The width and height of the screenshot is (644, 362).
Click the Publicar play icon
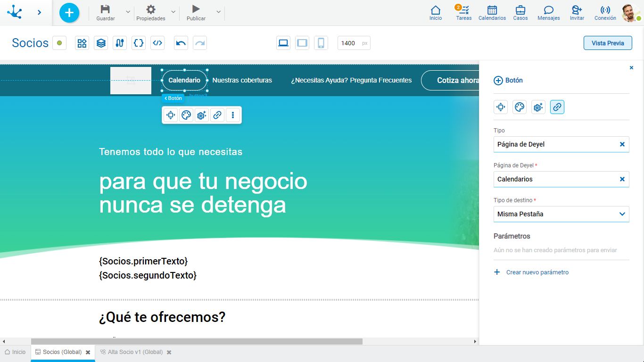click(196, 9)
